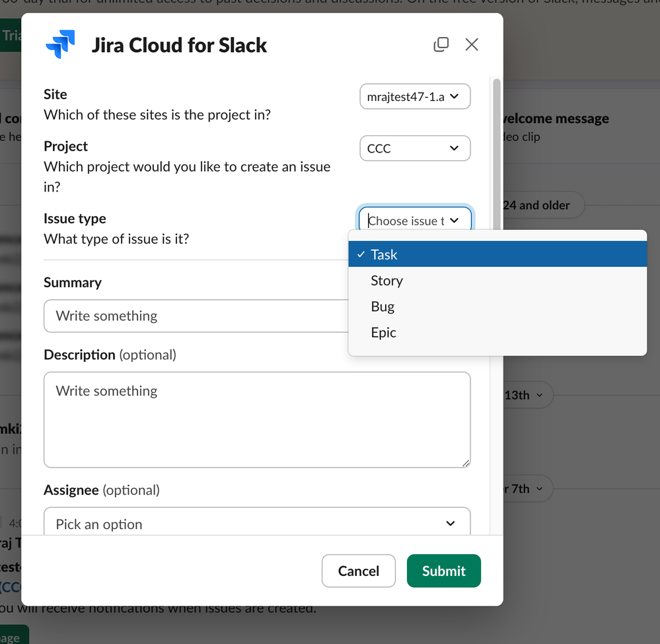Cancel the issue creation dialog
The image size is (660, 644).
tap(359, 571)
